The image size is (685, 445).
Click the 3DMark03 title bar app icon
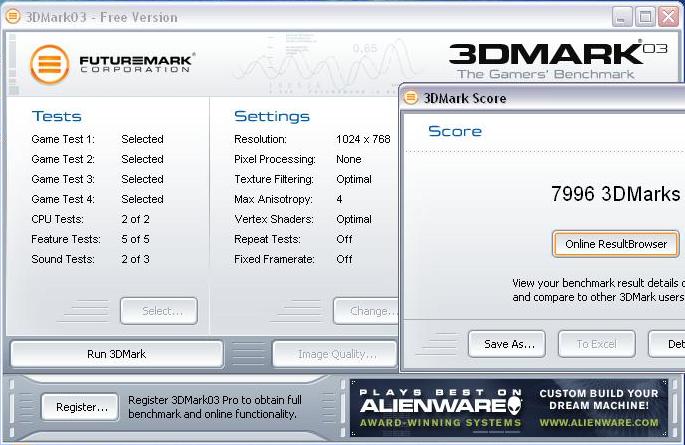tap(13, 17)
